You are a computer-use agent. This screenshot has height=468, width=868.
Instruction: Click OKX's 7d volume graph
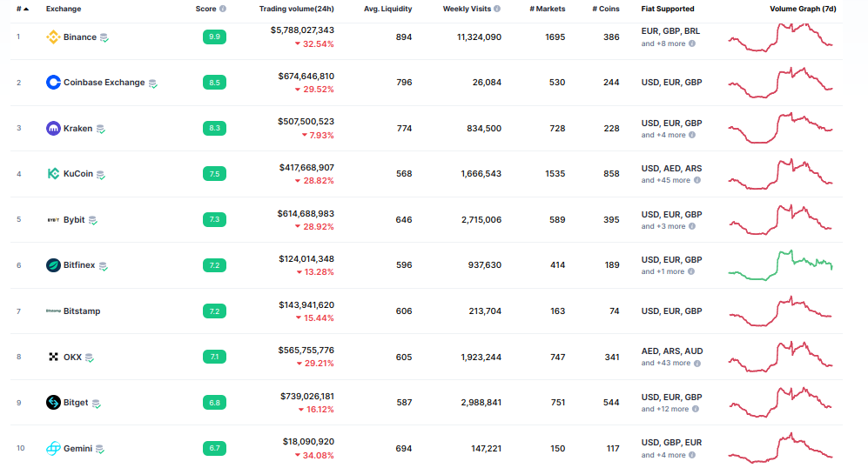(781, 357)
